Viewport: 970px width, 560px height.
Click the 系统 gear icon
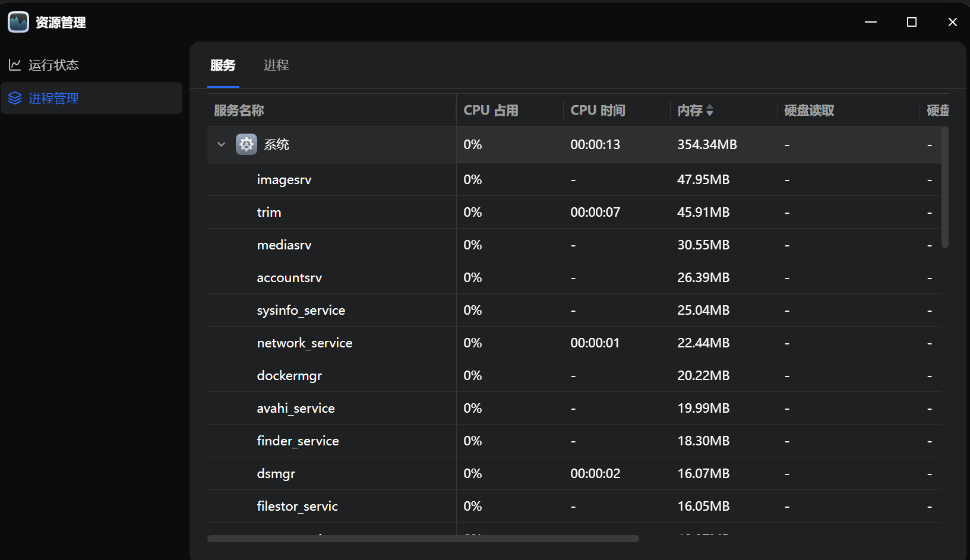(x=246, y=144)
